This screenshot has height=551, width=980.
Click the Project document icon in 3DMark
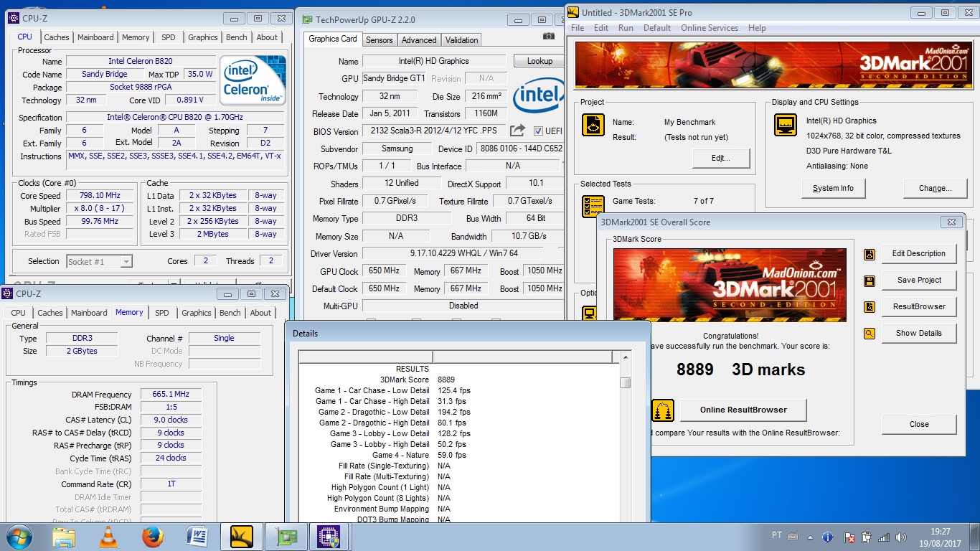593,125
